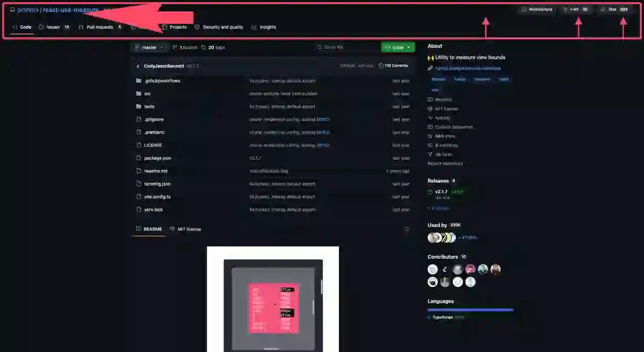This screenshot has width=644, height=352.
Task: Open the Releases heading link
Action: [x=438, y=181]
